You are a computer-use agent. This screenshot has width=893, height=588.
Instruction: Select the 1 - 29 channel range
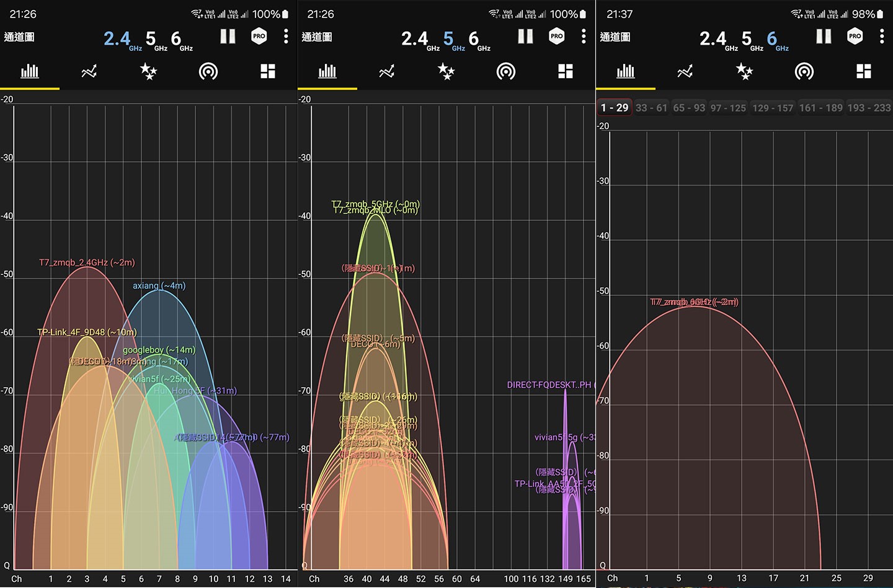point(615,107)
